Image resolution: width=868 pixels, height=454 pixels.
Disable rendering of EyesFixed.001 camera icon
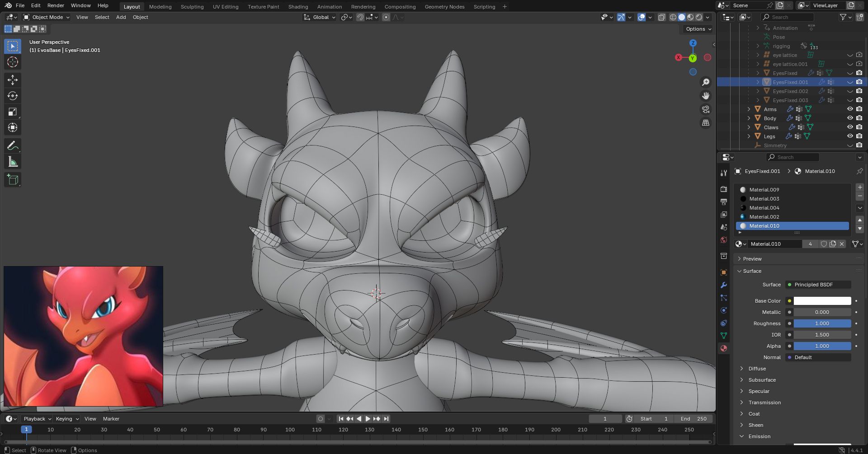click(x=859, y=82)
